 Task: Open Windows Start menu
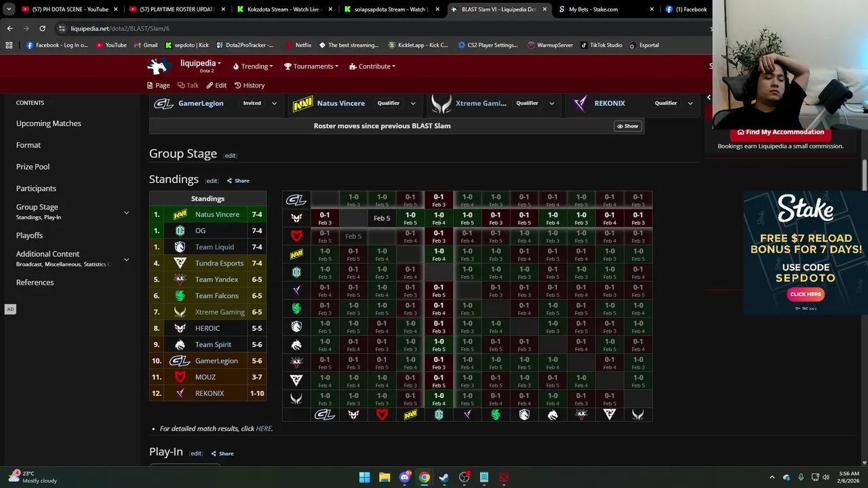(364, 477)
